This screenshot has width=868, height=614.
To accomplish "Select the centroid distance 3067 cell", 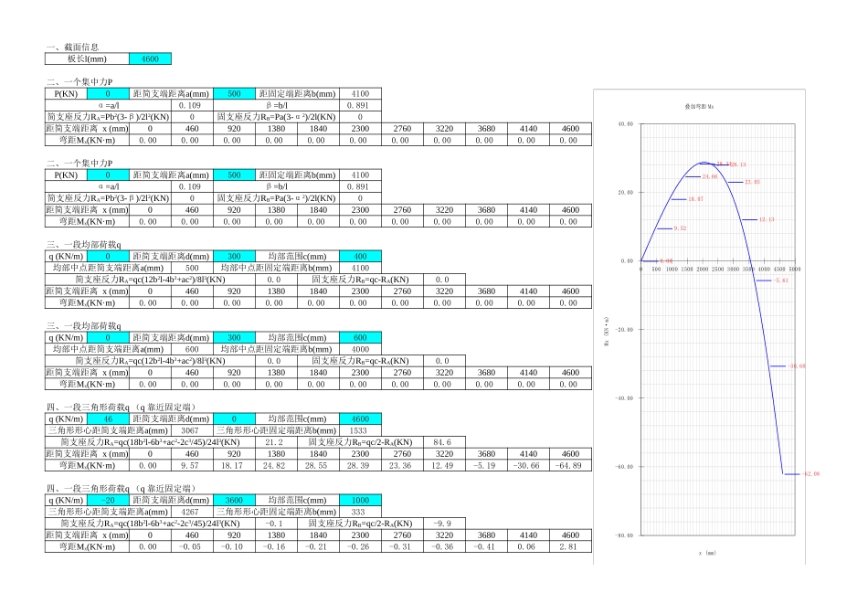I will pos(192,430).
